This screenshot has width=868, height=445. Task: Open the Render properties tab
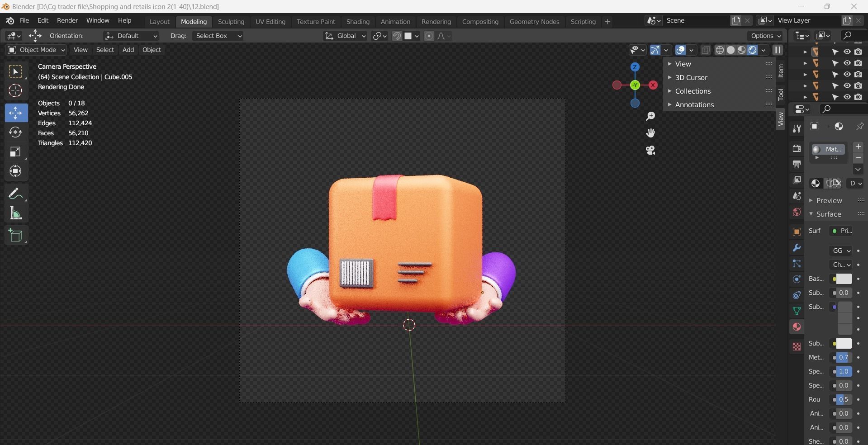(797, 148)
